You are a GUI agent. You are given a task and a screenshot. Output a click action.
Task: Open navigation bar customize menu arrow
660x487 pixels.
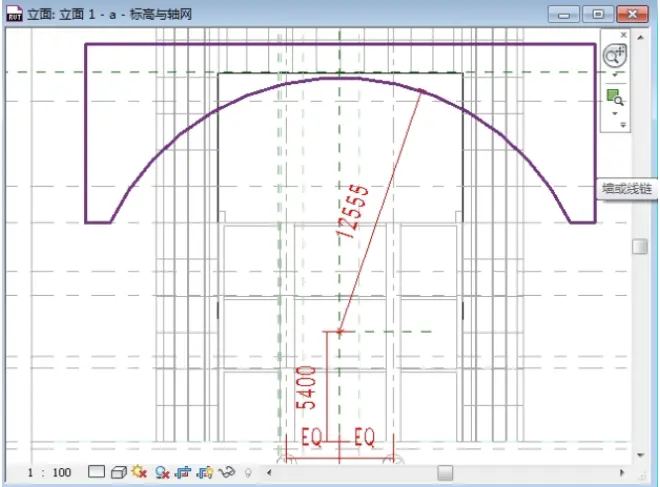(x=623, y=125)
